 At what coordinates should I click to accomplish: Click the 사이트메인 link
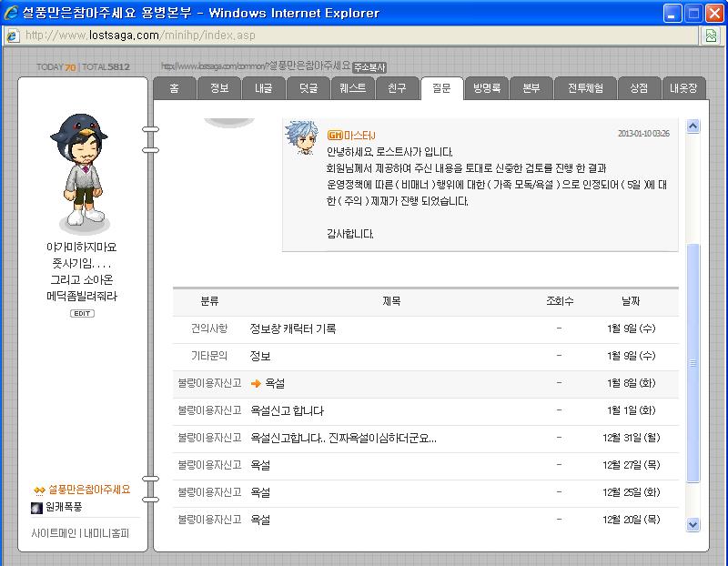(54, 533)
